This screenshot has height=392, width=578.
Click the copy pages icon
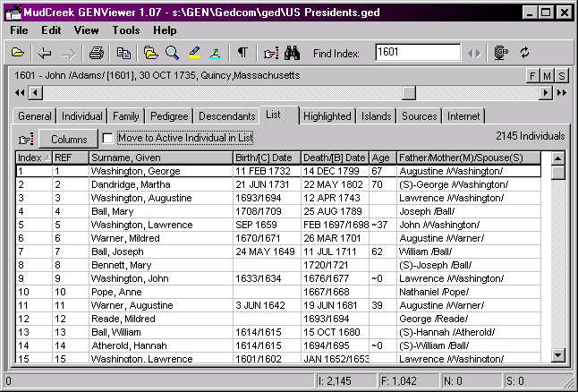click(x=123, y=53)
